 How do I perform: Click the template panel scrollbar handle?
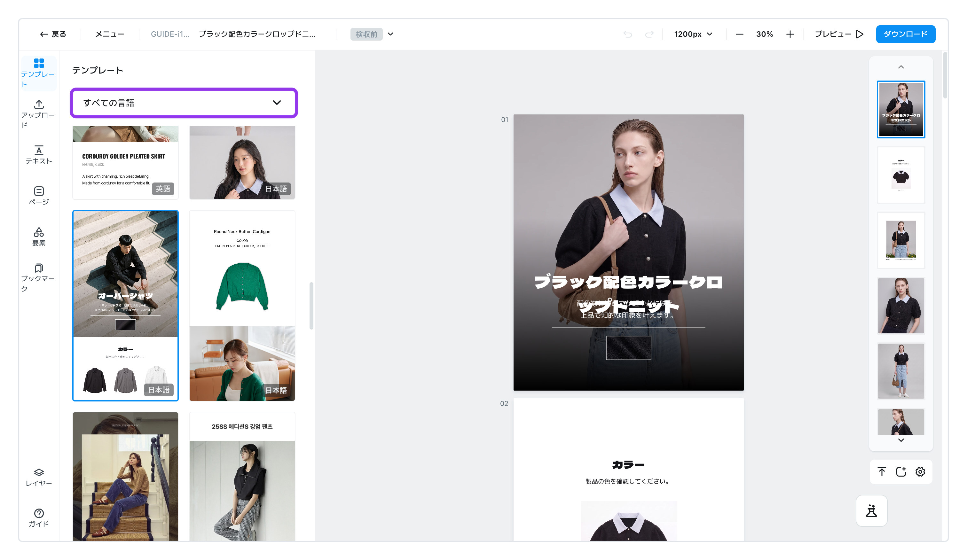pyautogui.click(x=311, y=306)
